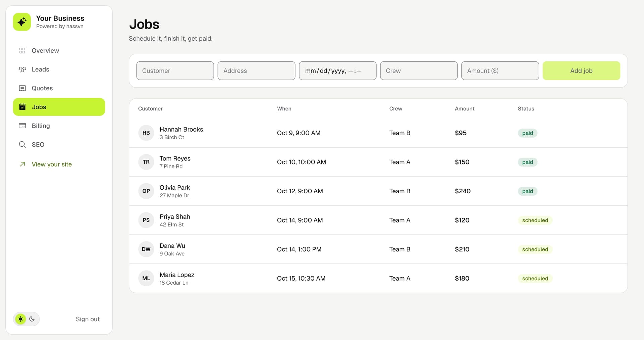Select the active Jobs menu item
This screenshot has width=644, height=340.
click(59, 107)
